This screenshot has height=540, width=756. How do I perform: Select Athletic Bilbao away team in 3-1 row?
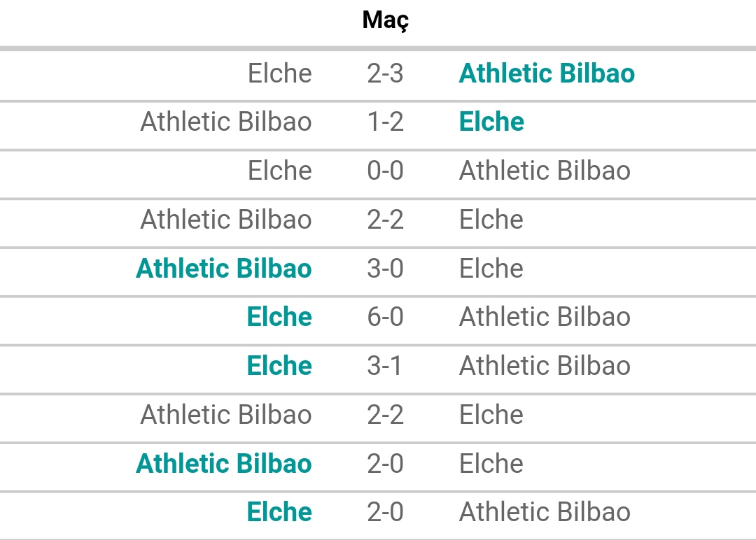545,366
